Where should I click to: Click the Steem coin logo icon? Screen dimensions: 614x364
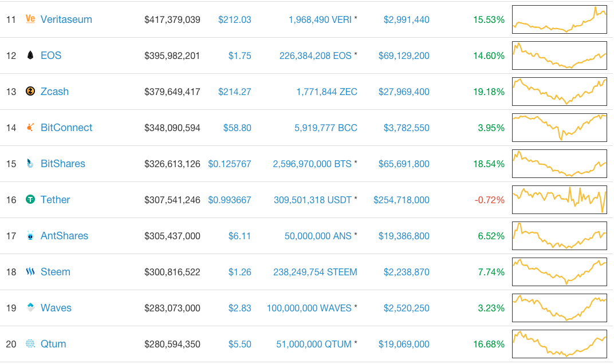point(30,272)
